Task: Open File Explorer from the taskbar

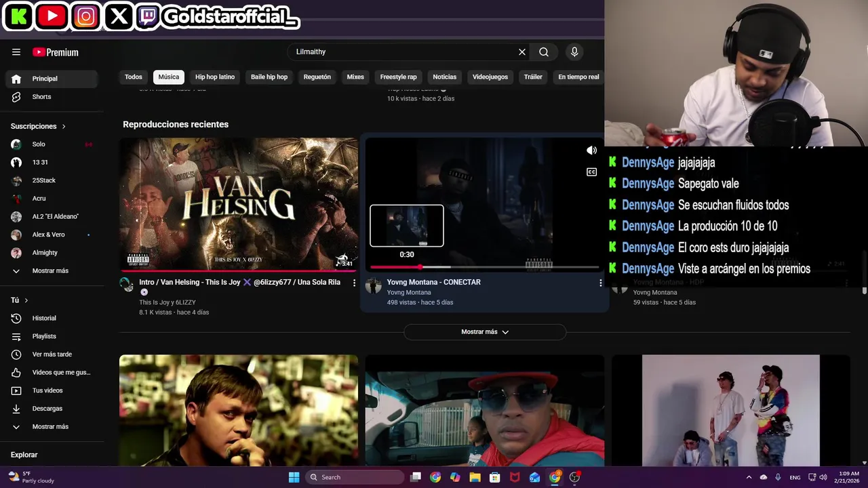Action: (x=475, y=477)
